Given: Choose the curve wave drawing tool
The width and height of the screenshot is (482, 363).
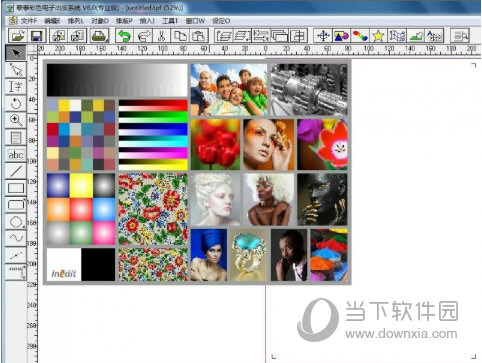Looking at the screenshot, I should (x=16, y=238).
